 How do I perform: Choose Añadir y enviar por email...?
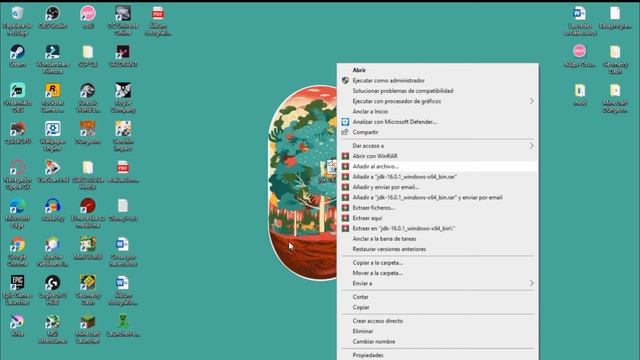pyautogui.click(x=438, y=187)
